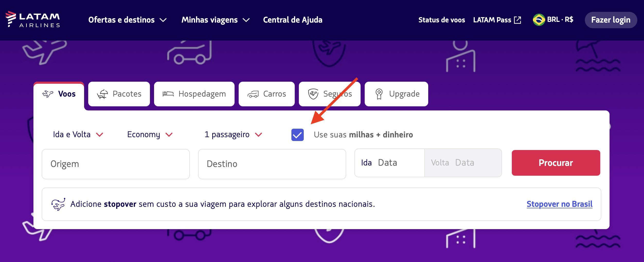Viewport: 644px width, 262px height.
Task: Expand the Ofertas e destinos menu
Action: click(128, 20)
